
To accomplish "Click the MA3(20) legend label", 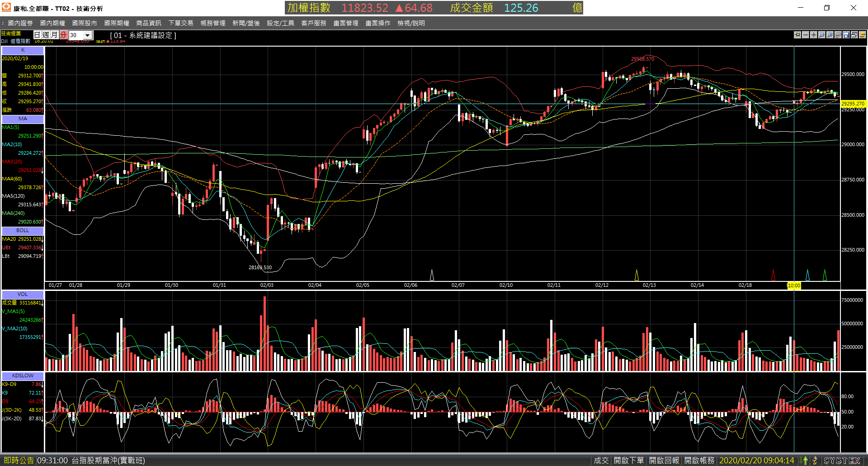I will pos(12,162).
